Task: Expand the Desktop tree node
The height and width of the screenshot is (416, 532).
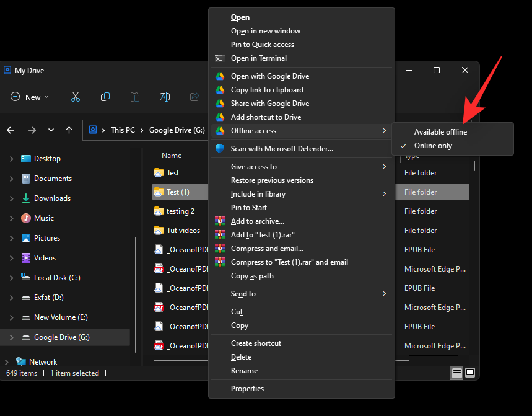Action: pos(11,159)
